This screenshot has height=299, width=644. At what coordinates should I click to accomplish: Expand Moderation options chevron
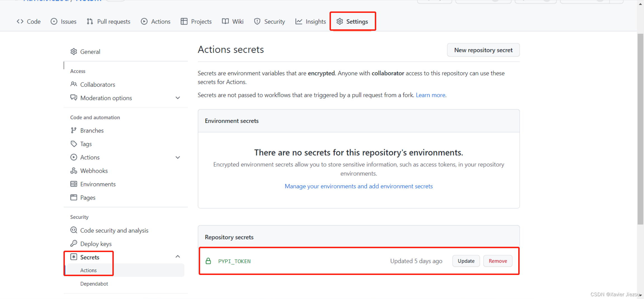click(x=178, y=98)
